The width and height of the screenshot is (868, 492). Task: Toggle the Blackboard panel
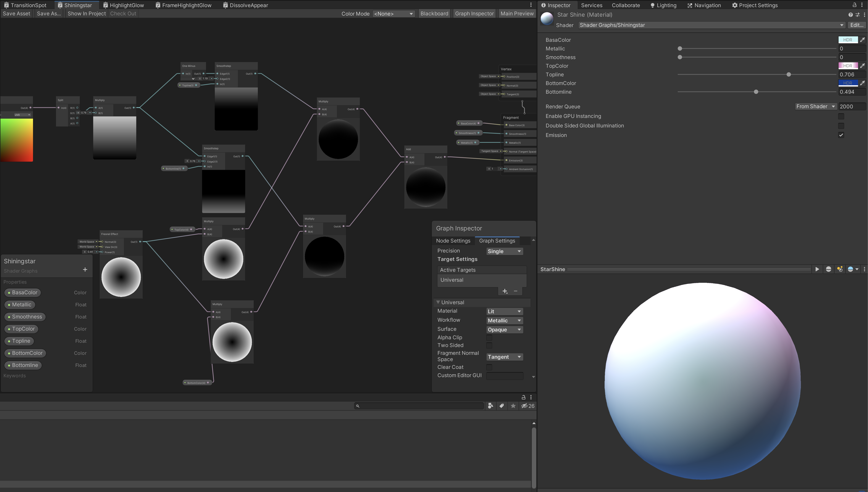pos(434,13)
